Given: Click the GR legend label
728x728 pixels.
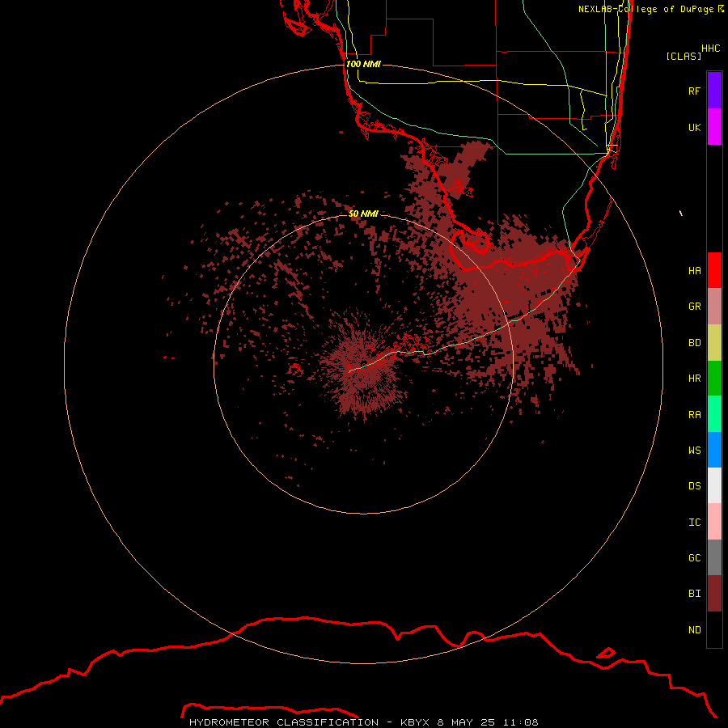Looking at the screenshot, I should [694, 307].
